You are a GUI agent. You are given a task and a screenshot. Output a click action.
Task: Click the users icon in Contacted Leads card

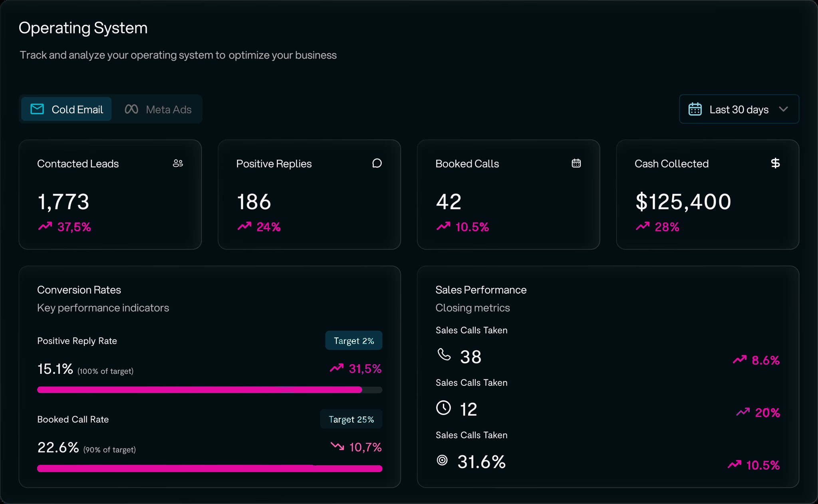click(178, 163)
